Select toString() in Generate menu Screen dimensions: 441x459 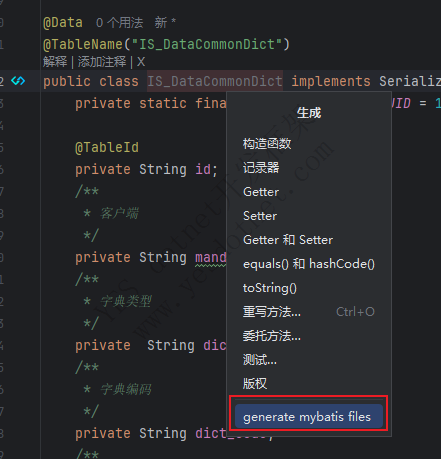click(x=270, y=288)
